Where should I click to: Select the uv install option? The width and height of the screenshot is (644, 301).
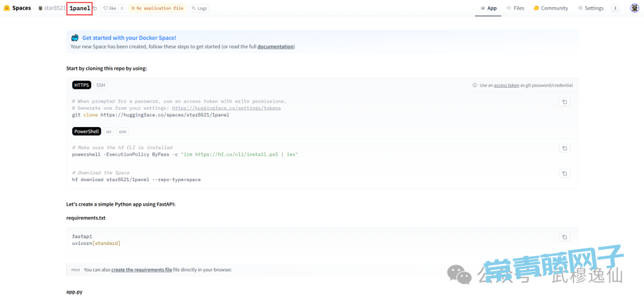(x=109, y=131)
